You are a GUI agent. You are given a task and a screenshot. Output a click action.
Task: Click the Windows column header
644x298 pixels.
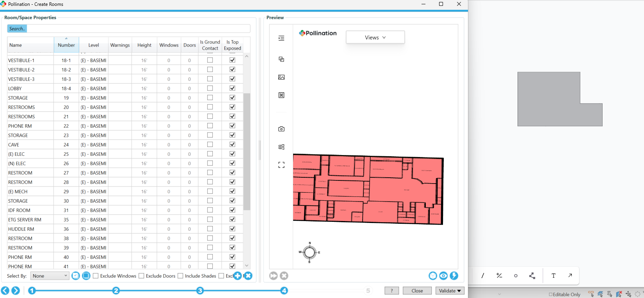[169, 45]
